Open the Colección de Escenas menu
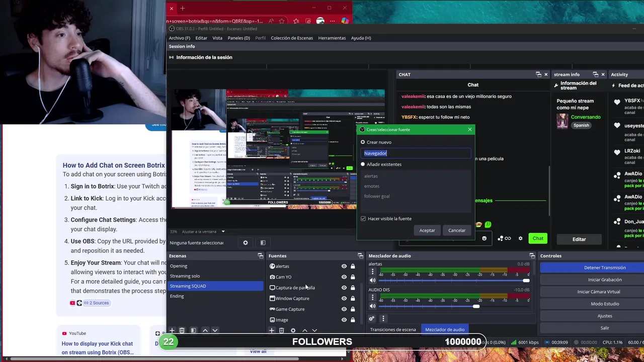The width and height of the screenshot is (644, 362). pyautogui.click(x=292, y=38)
